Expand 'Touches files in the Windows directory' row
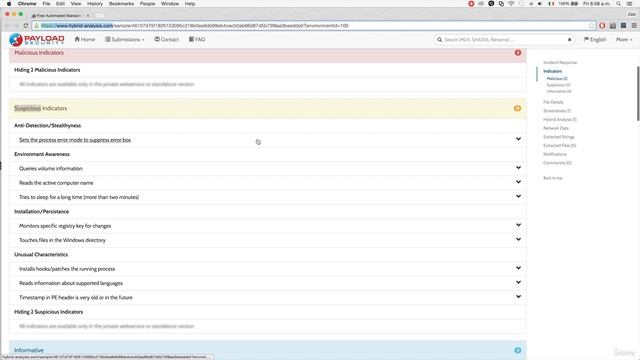This screenshot has width=640, height=360. pyautogui.click(x=518, y=239)
